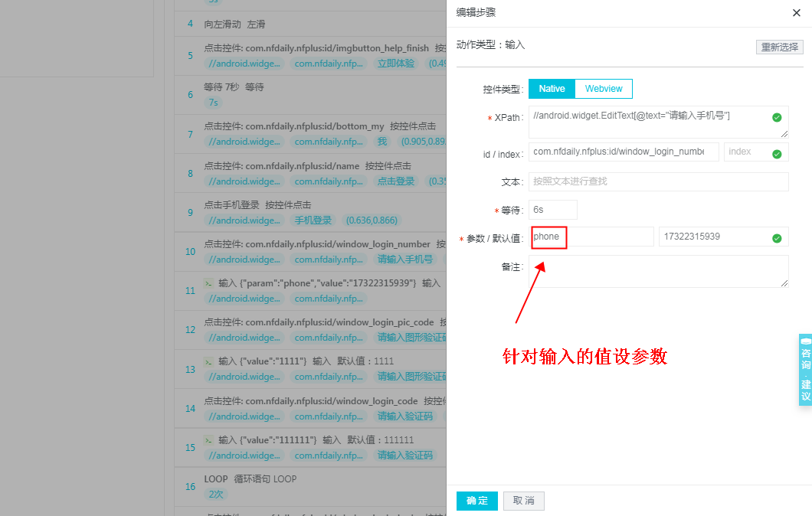Image resolution: width=812 pixels, height=516 pixels.
Task: Select the Native control type
Action: (552, 88)
